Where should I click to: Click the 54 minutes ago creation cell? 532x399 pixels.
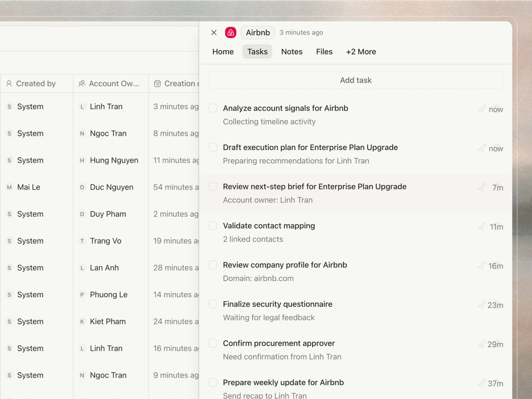(174, 187)
